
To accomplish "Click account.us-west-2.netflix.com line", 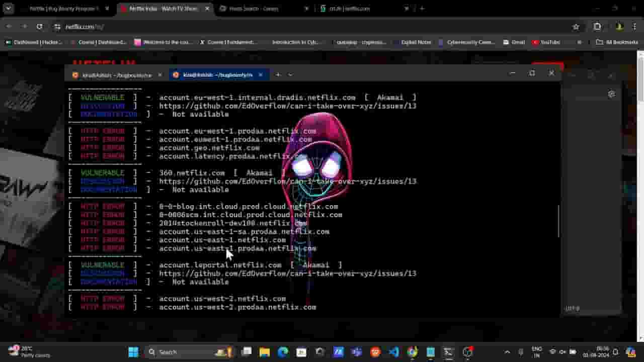I will [x=222, y=299].
